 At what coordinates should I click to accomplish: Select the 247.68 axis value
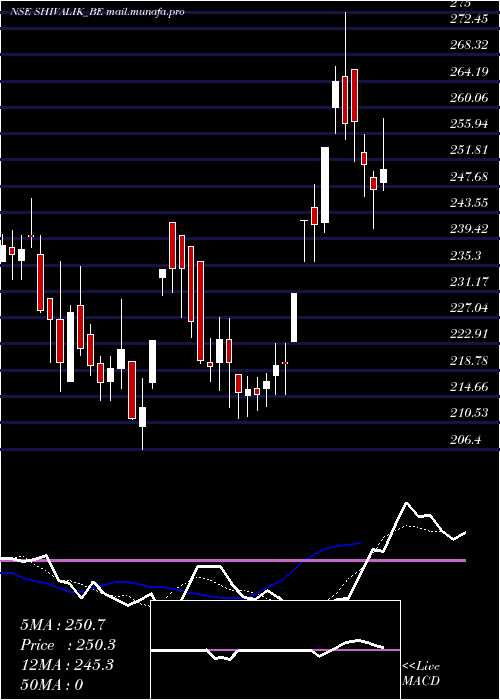(469, 176)
